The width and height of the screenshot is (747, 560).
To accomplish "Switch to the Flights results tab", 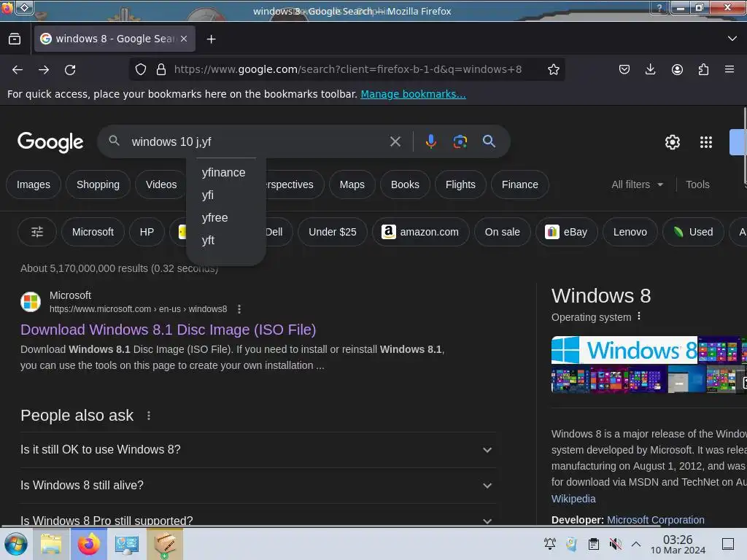I will (x=461, y=184).
